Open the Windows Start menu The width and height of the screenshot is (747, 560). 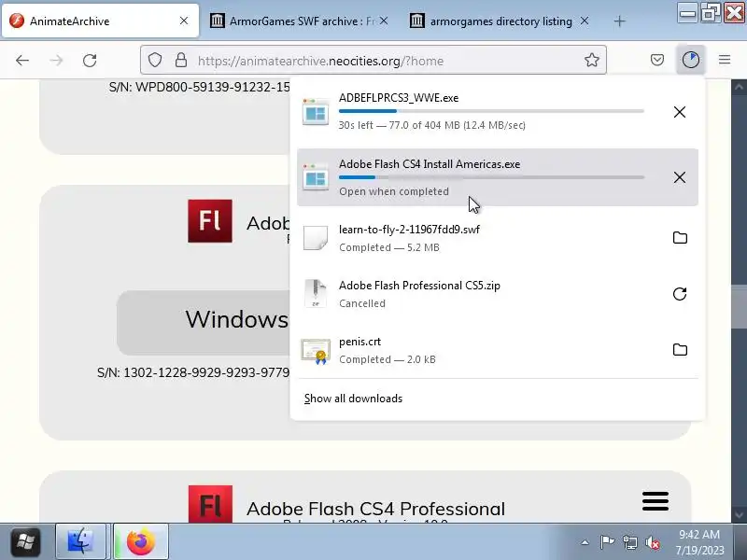coord(25,541)
